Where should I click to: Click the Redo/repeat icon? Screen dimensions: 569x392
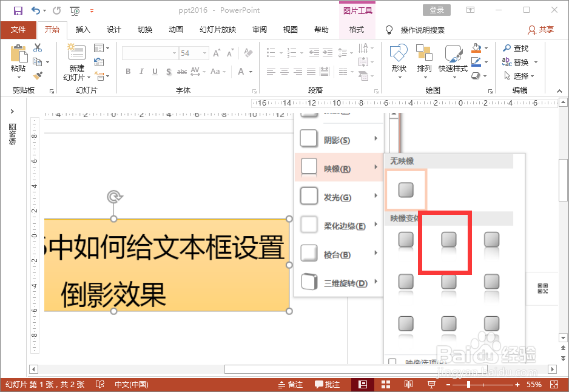(x=56, y=10)
